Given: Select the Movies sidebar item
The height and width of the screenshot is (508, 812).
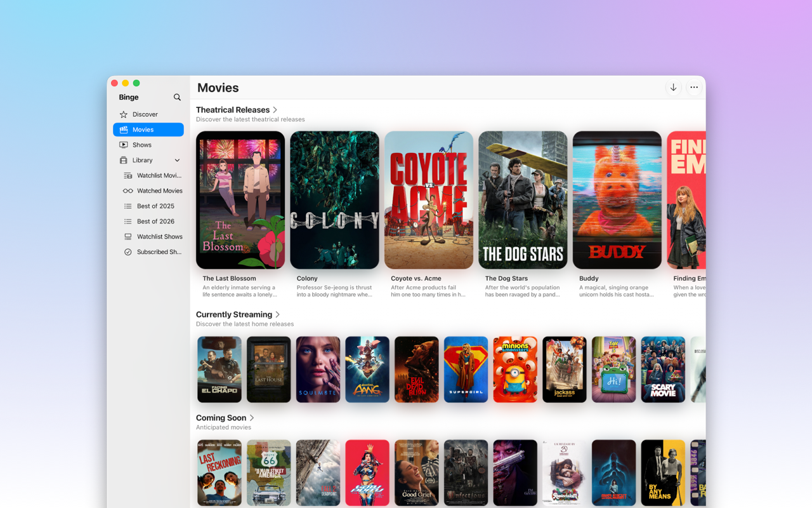Looking at the screenshot, I should point(148,130).
